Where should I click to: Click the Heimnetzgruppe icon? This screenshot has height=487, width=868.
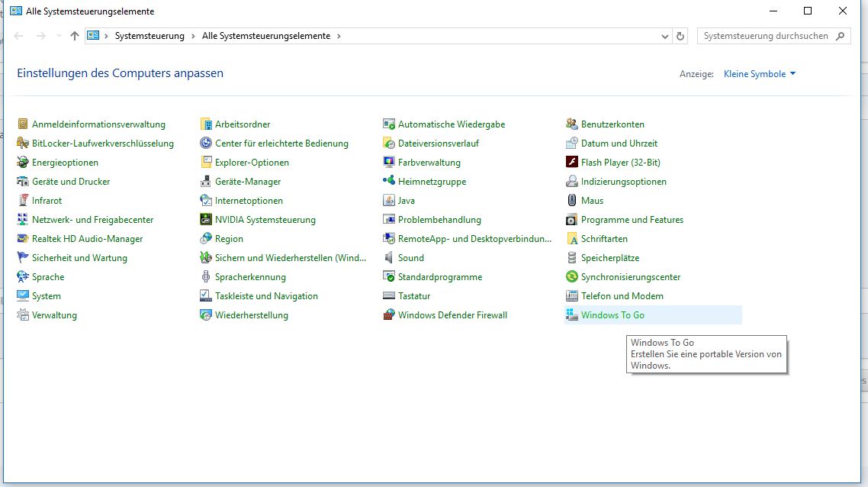coord(389,181)
